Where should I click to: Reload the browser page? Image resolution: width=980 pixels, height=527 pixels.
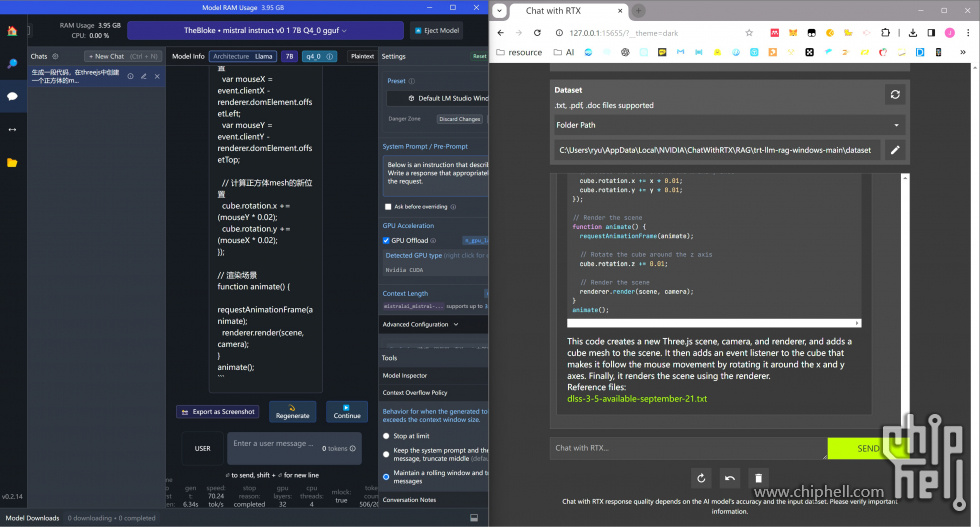(x=537, y=33)
